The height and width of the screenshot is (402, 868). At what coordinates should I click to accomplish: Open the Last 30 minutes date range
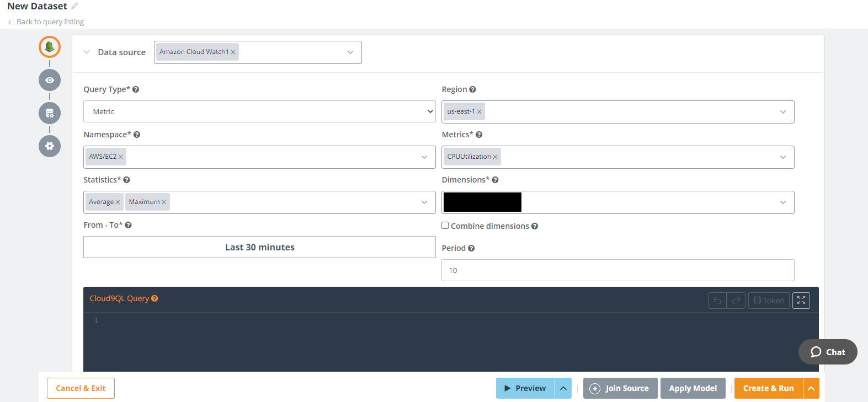tap(259, 247)
